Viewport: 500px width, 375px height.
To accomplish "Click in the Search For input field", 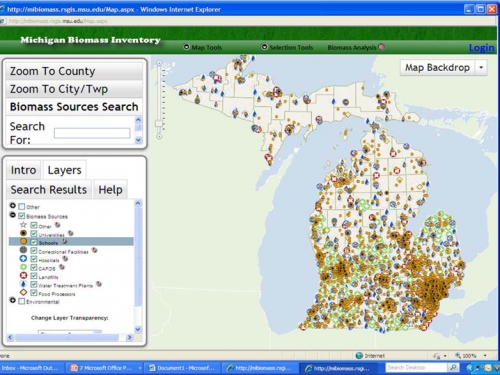I will click(92, 133).
